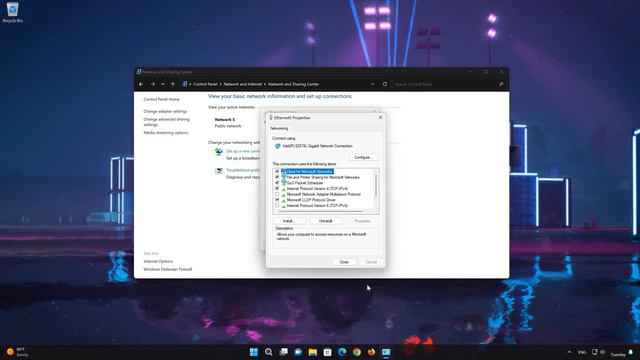Toggle the Microsoft LLDP Protocol Driver checkbox
This screenshot has height=360, width=640.
(277, 200)
